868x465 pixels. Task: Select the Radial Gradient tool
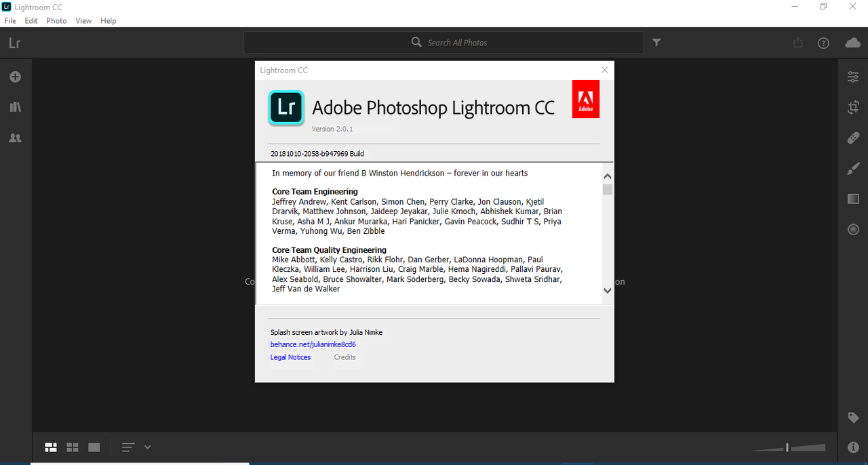853,229
